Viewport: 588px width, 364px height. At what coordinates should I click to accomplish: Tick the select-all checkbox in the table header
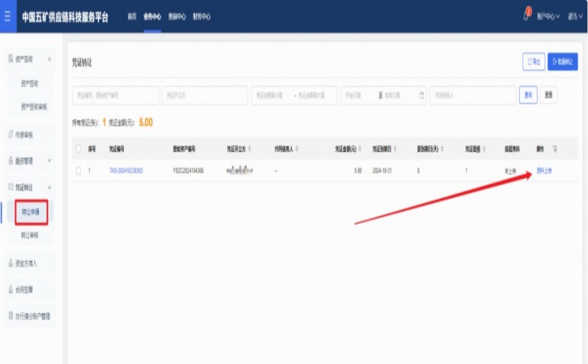tap(78, 149)
